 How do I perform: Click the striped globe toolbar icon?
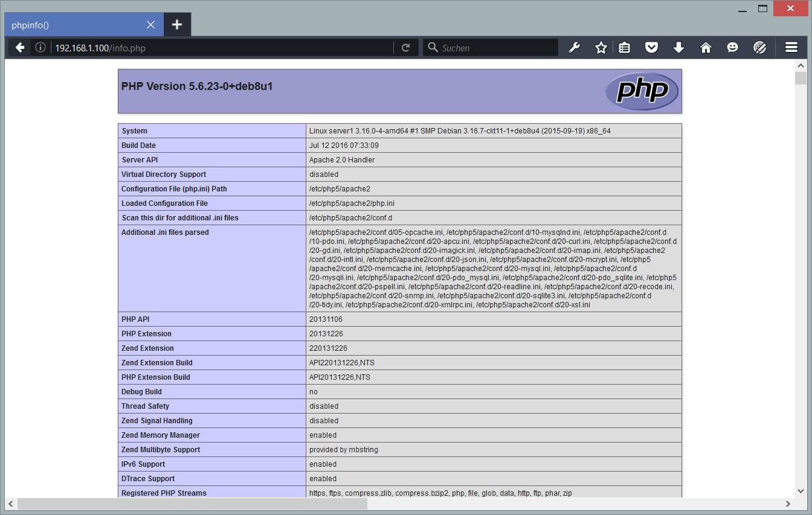coord(760,48)
